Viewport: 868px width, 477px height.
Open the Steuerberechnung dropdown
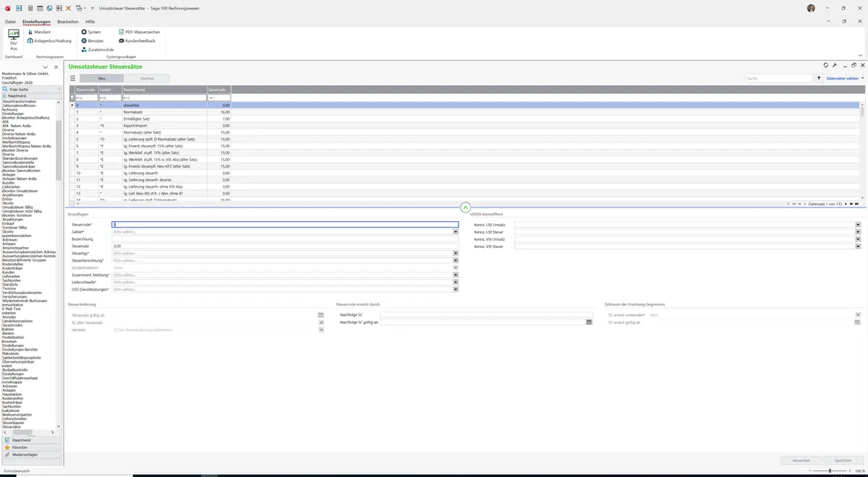[456, 261]
